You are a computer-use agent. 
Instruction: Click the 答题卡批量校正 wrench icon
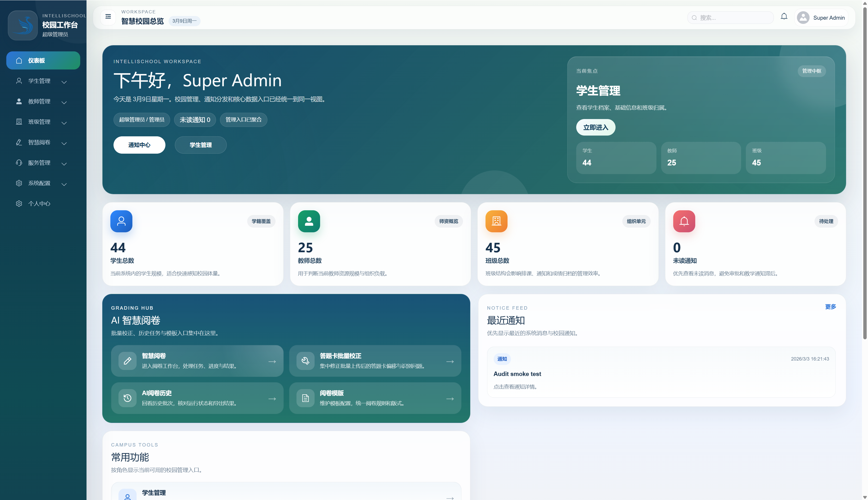(x=305, y=361)
